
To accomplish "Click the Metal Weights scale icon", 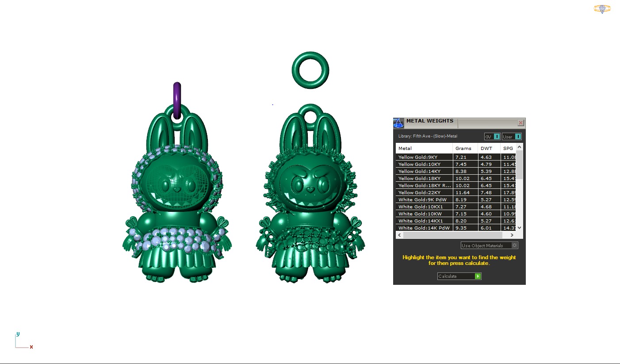I will pyautogui.click(x=398, y=123).
